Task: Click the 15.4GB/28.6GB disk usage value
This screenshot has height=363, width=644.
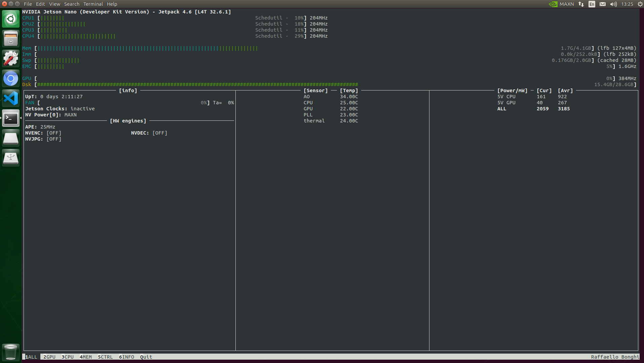Action: pyautogui.click(x=614, y=84)
